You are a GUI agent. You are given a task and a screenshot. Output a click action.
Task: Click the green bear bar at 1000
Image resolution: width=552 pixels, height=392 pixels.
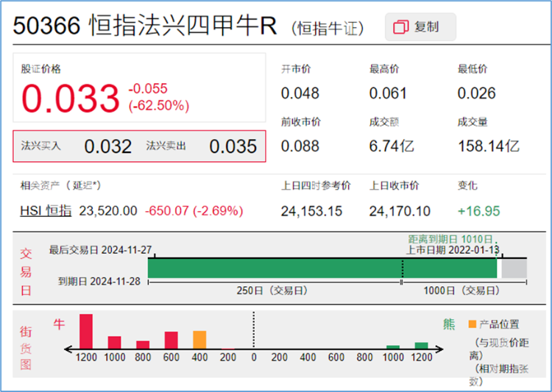[393, 347]
